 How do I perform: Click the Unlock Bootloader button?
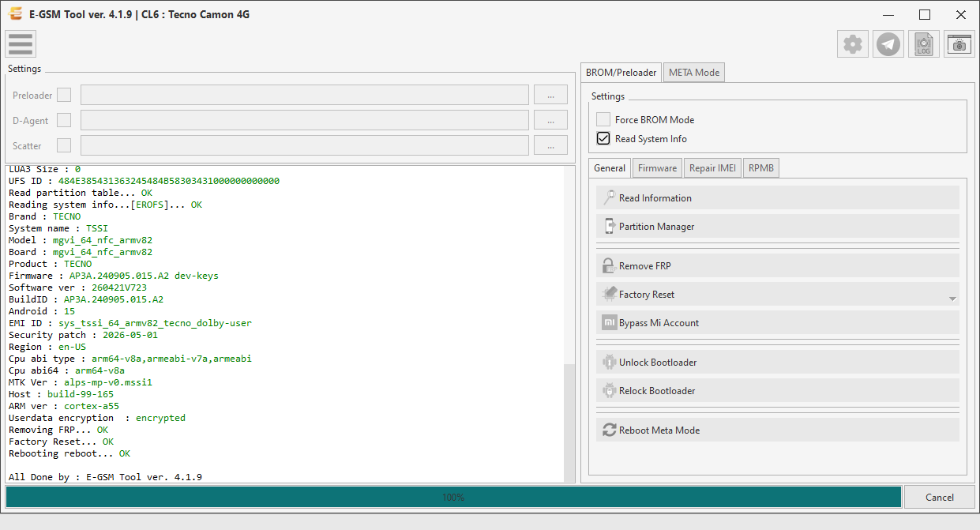tap(778, 362)
